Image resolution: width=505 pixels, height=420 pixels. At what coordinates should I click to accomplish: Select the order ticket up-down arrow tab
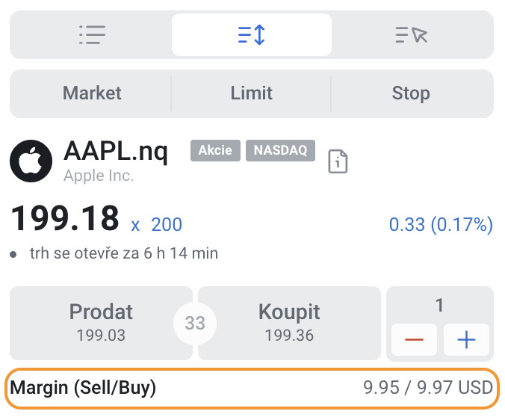click(x=252, y=35)
